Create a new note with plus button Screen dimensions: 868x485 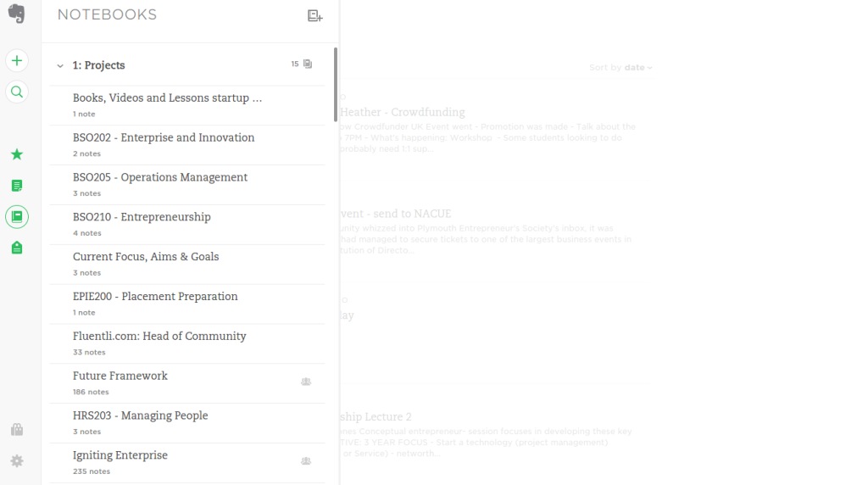(x=17, y=61)
